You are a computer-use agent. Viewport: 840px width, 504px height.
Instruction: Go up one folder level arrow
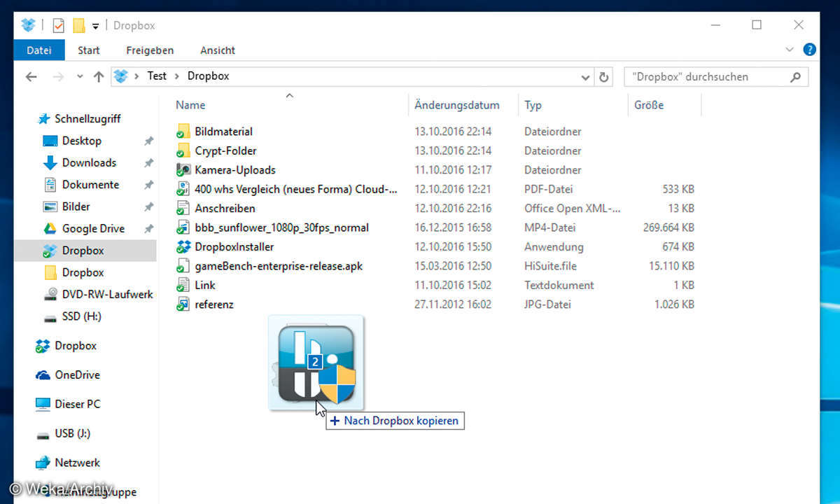(x=99, y=77)
